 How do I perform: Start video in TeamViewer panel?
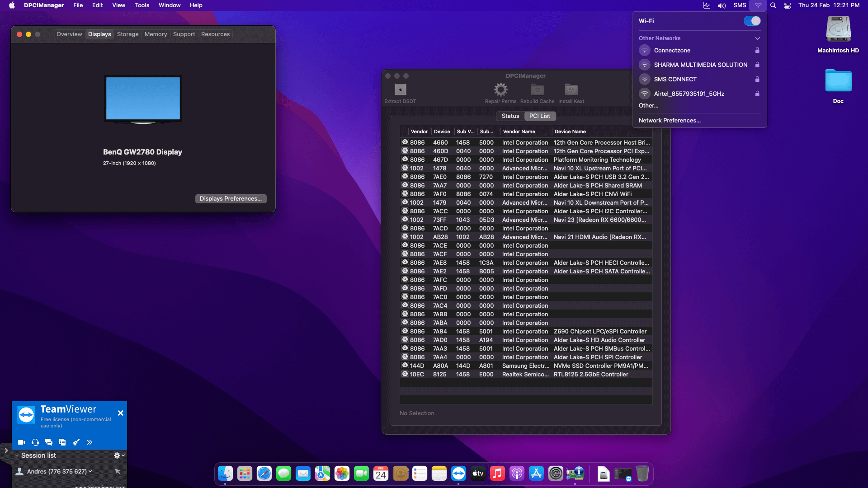(x=21, y=442)
